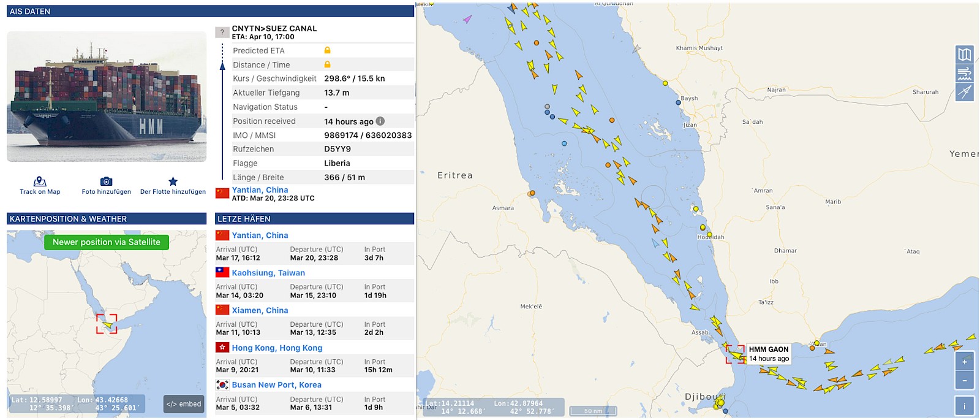The height and width of the screenshot is (420, 980).
Task: Click the HMM GAON vessel label on map
Action: point(768,354)
